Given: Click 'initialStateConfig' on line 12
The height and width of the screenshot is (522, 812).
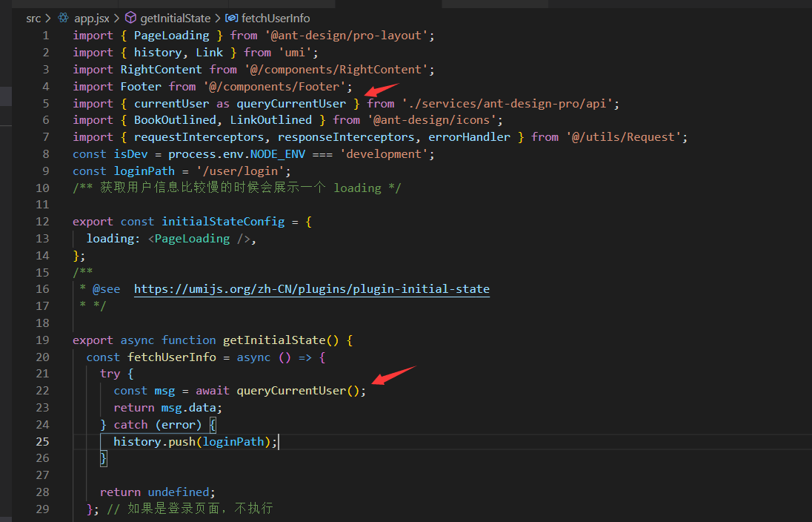Looking at the screenshot, I should click(x=223, y=222).
